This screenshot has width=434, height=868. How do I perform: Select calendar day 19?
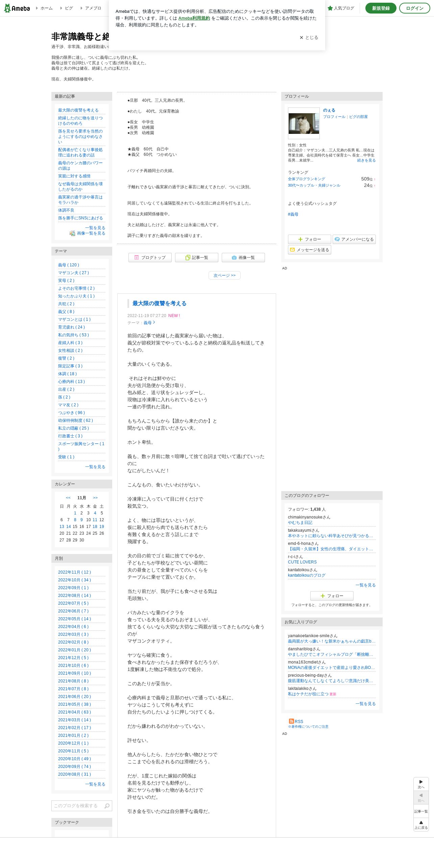tap(102, 527)
